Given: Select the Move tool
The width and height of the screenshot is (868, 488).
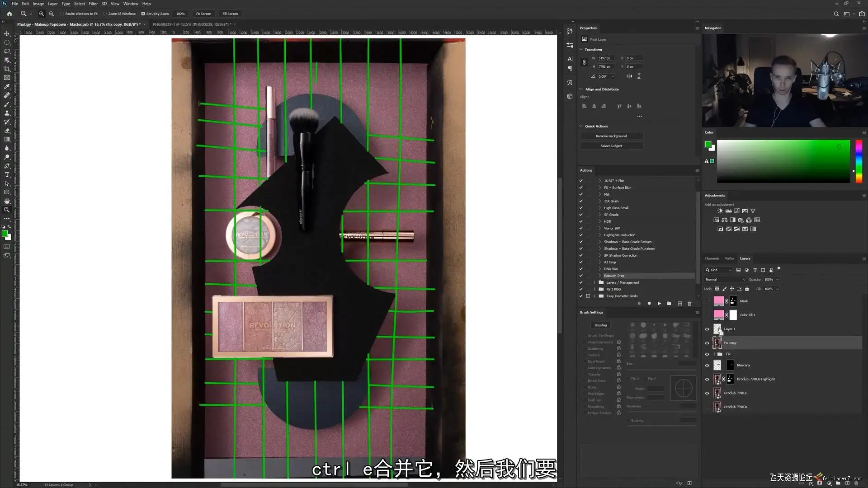Looking at the screenshot, I should tap(7, 34).
